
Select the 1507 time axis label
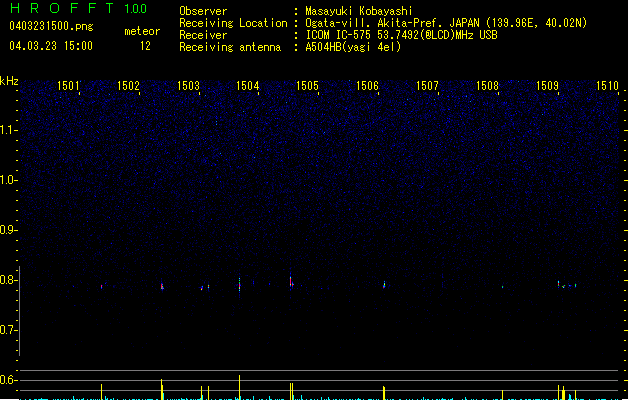tap(427, 86)
